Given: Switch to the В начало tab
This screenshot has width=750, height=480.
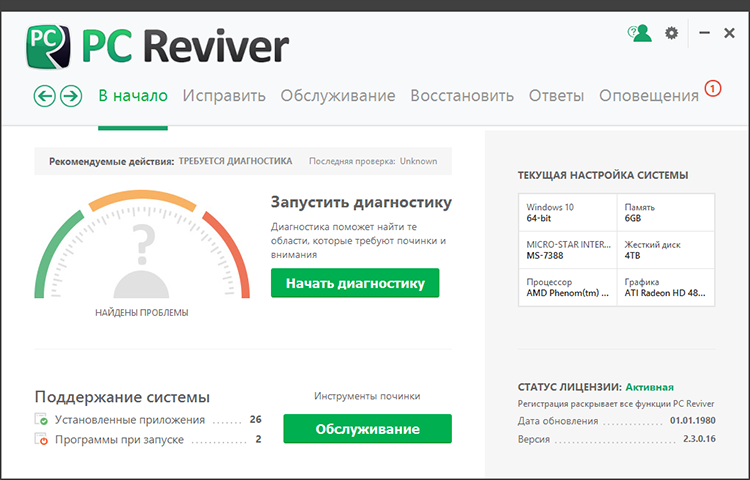Looking at the screenshot, I should point(133,96).
